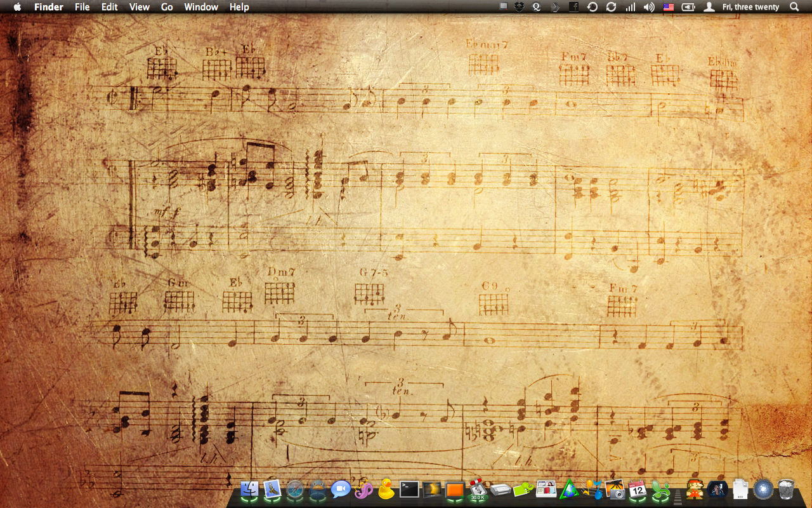This screenshot has height=508, width=812.
Task: Open the RTF document in Dock
Action: pos(740,490)
